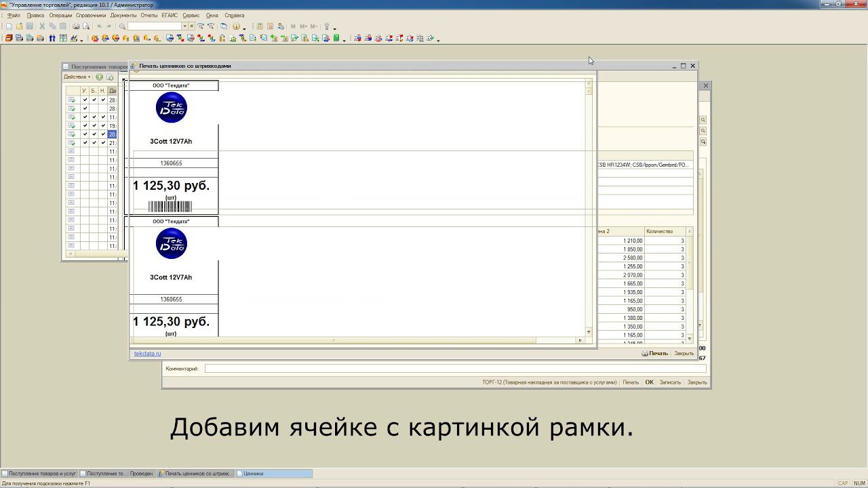Open the Действия dropdown in Поступления window
This screenshot has height=488, width=868.
[77, 77]
